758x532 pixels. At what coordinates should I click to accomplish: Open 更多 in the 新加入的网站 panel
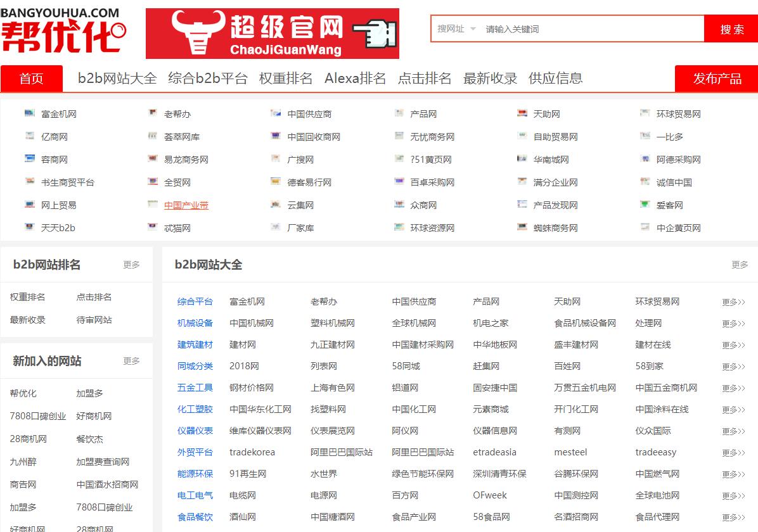[131, 360]
